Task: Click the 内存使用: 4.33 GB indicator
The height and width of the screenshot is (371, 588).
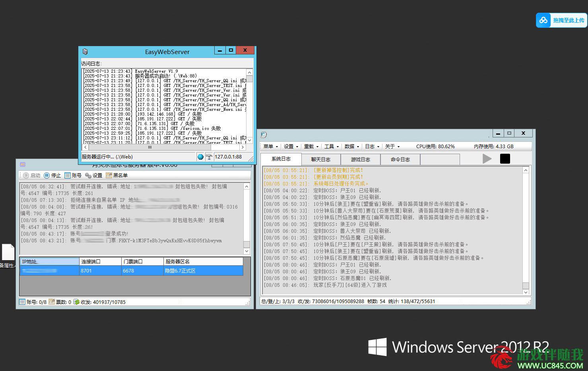Action: coord(493,147)
